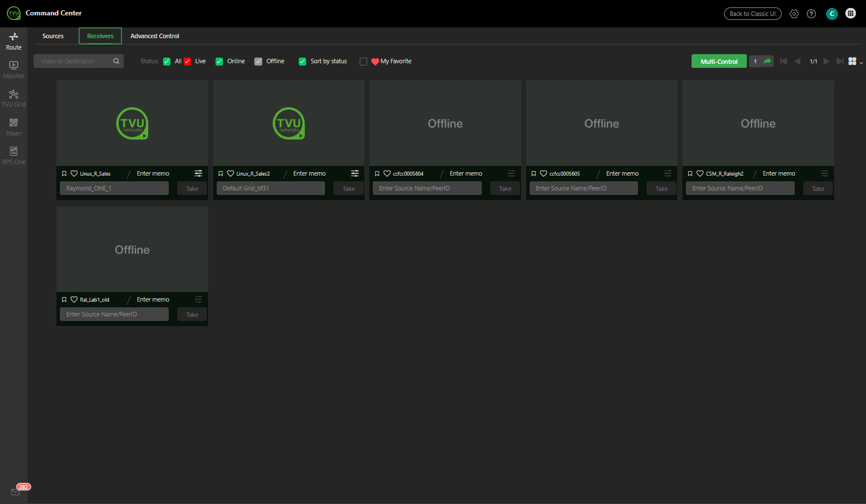Viewport: 866px width, 504px height.
Task: Open RPS One in sidebar
Action: pos(14,156)
